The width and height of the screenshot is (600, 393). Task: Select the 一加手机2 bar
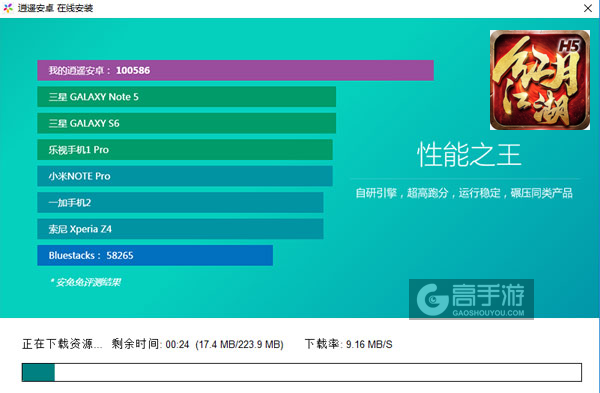click(x=180, y=202)
